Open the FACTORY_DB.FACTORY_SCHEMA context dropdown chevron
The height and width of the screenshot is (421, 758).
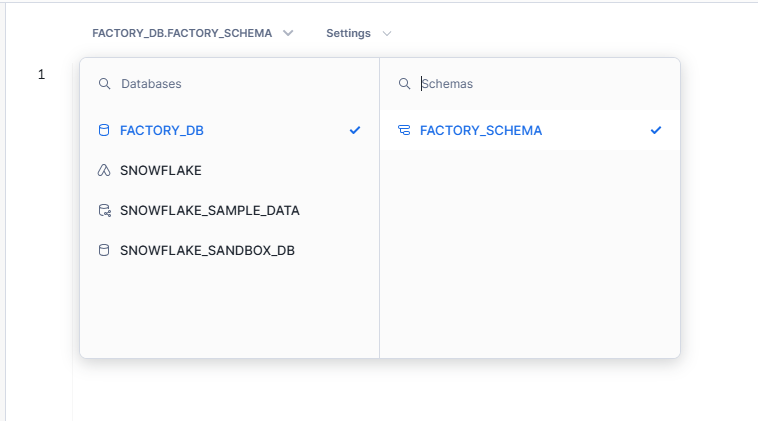288,33
